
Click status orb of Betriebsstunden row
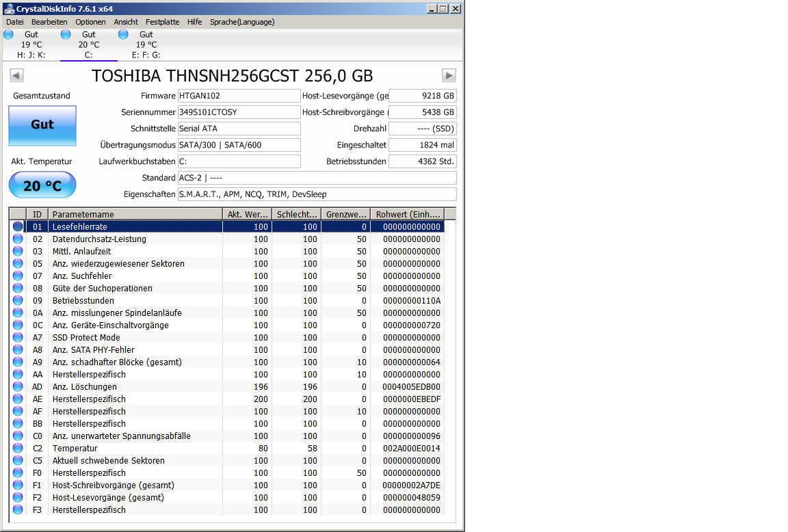click(18, 300)
